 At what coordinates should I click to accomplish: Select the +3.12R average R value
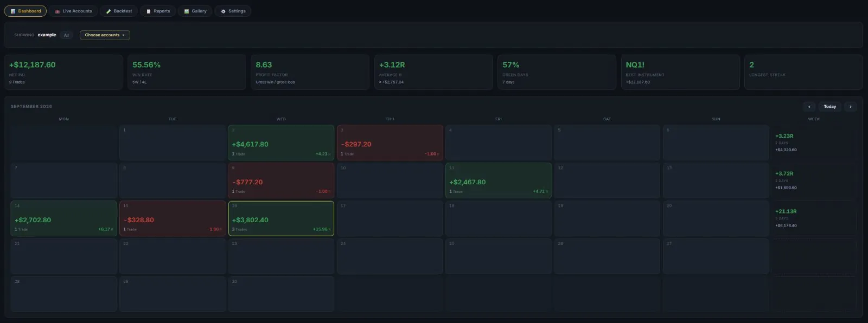point(392,65)
